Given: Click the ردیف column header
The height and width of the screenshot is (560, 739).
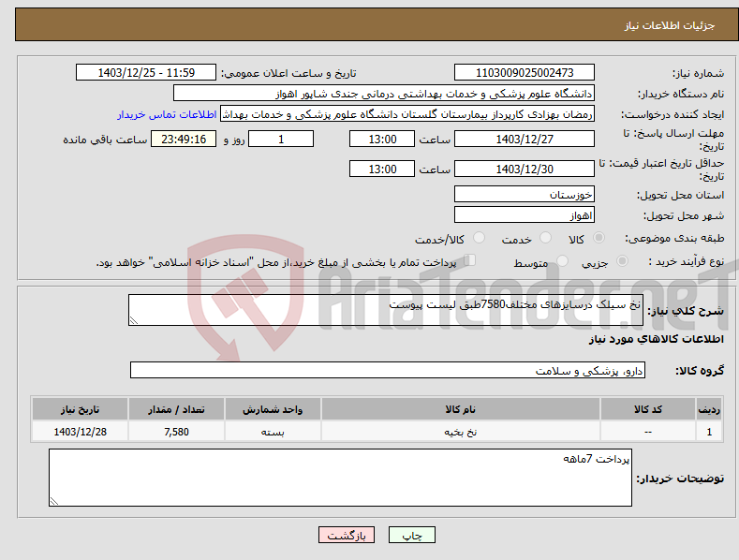Looking at the screenshot, I should point(709,409).
